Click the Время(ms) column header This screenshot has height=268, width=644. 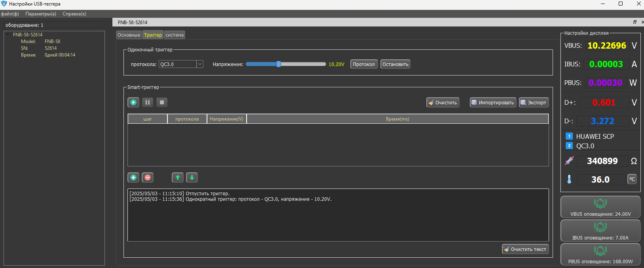pos(397,119)
